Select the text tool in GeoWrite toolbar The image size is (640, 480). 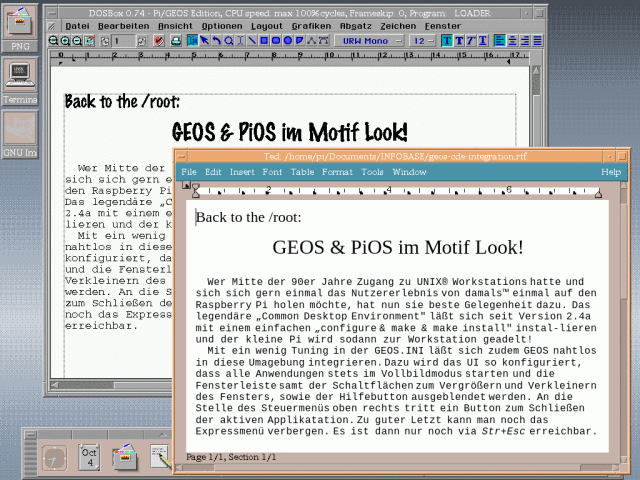(193, 41)
